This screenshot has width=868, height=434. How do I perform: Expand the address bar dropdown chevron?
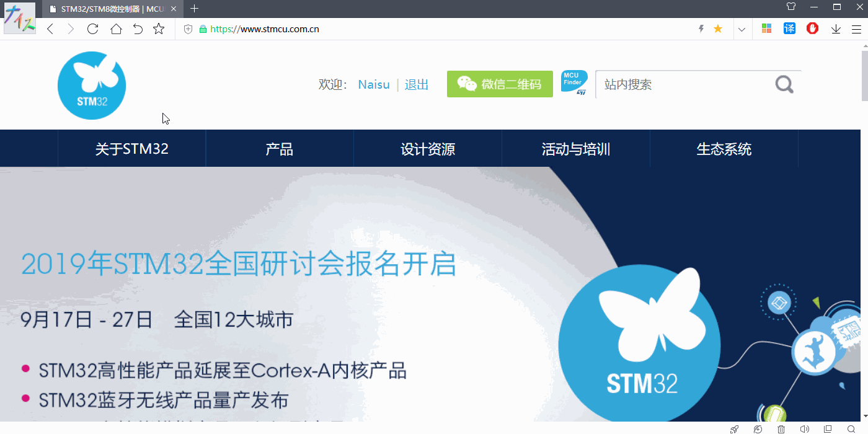[742, 29]
